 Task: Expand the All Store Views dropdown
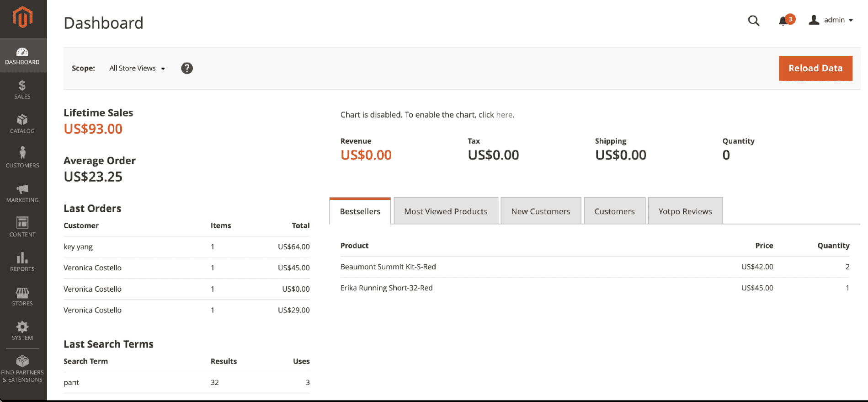click(x=137, y=68)
